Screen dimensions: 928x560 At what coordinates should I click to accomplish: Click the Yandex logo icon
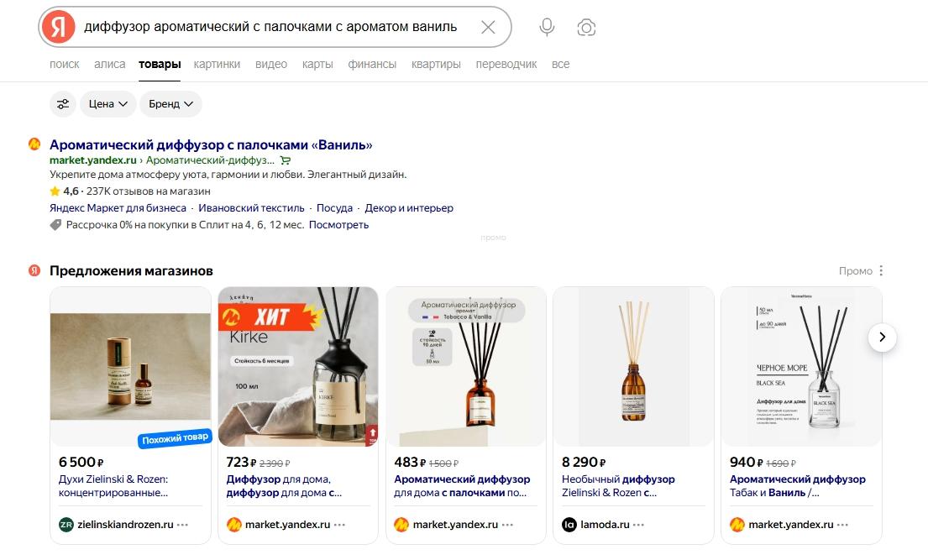pyautogui.click(x=58, y=28)
